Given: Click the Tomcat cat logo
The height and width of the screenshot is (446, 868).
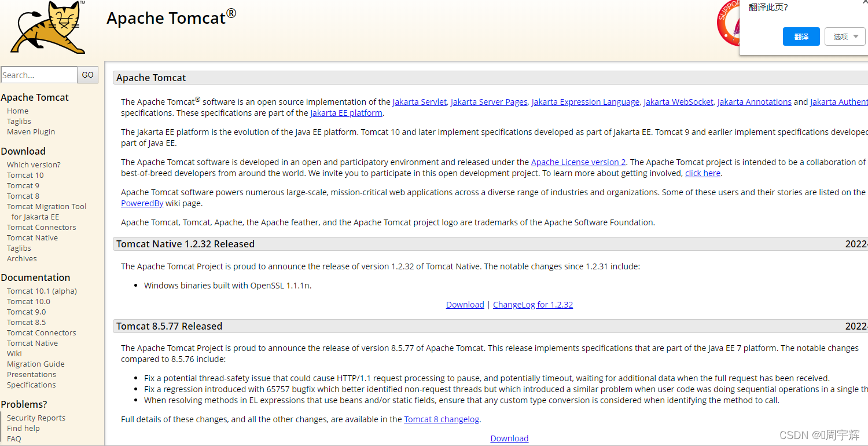Looking at the screenshot, I should point(49,28).
